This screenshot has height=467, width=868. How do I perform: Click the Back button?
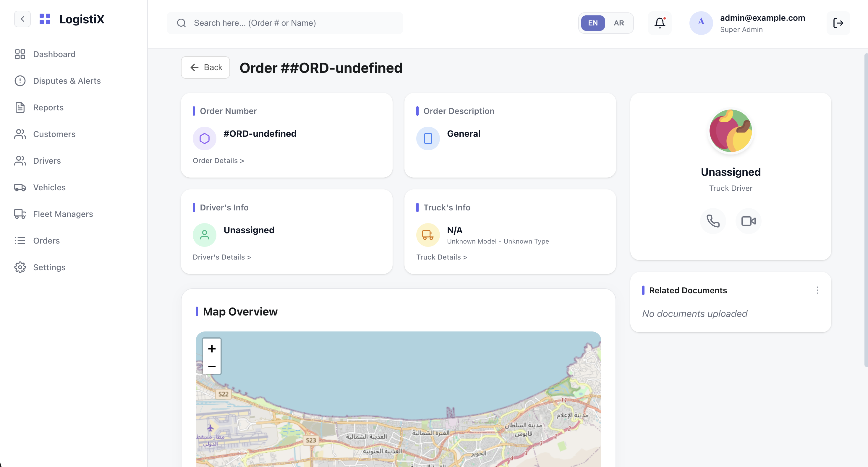point(205,67)
